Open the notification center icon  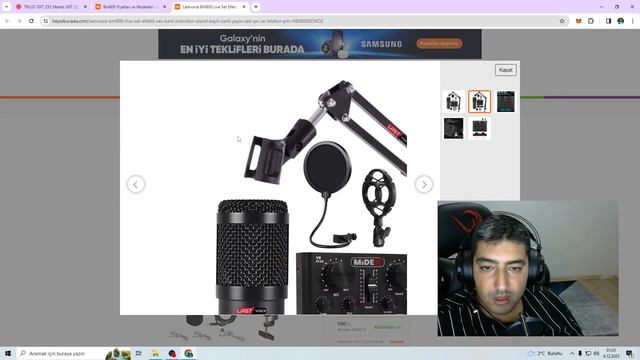tap(629, 353)
